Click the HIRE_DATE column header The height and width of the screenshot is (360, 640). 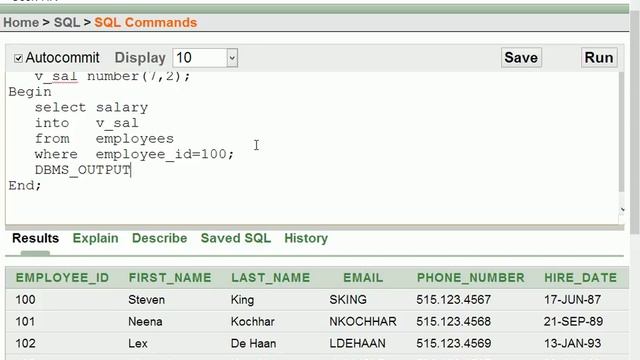580,278
